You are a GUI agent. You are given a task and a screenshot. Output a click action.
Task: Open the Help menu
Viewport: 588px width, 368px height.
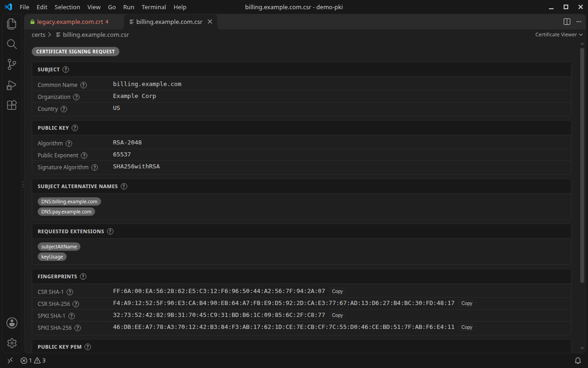(180, 7)
